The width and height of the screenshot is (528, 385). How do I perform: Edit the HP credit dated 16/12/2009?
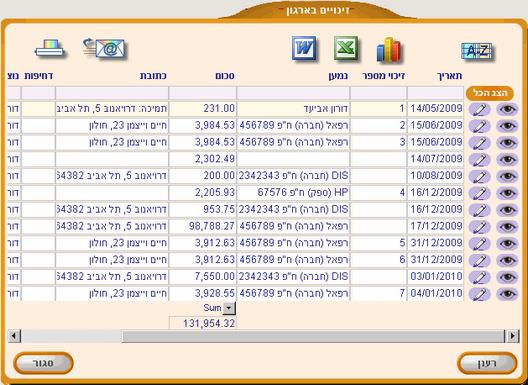(480, 193)
